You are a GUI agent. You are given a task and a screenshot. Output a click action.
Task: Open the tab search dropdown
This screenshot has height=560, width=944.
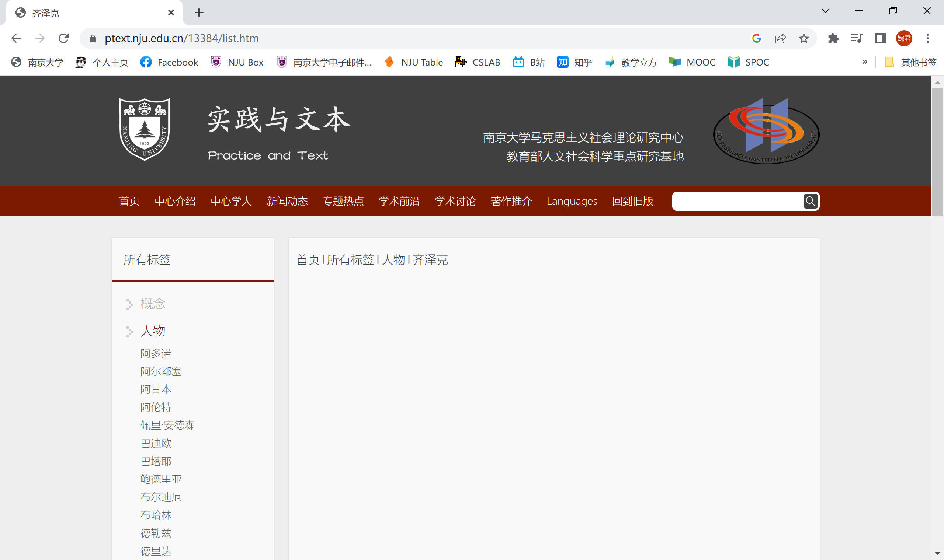pyautogui.click(x=825, y=11)
